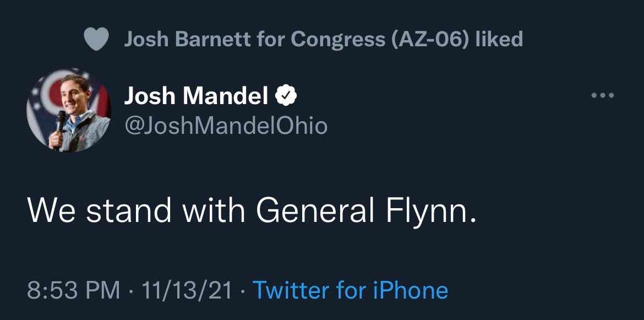Click the middle dot separator after 8:53 PM
Image resolution: width=644 pixels, height=320 pixels.
130,291
